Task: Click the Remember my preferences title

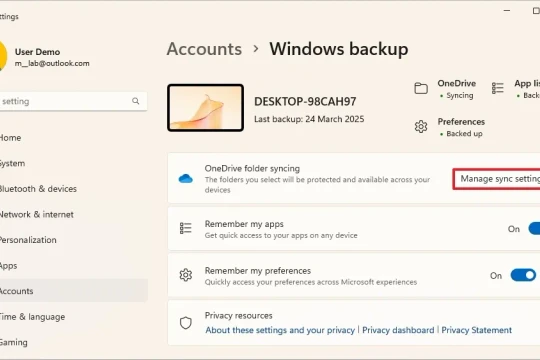Action: [258, 271]
